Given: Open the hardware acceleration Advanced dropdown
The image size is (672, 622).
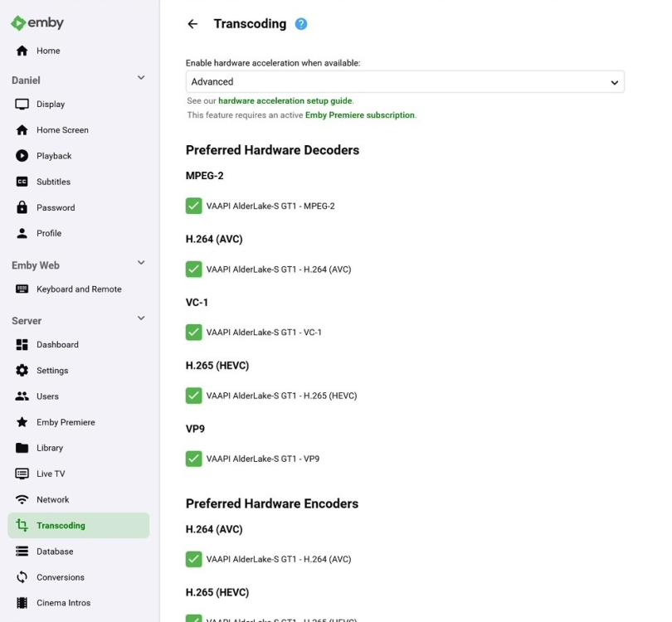Looking at the screenshot, I should [405, 82].
